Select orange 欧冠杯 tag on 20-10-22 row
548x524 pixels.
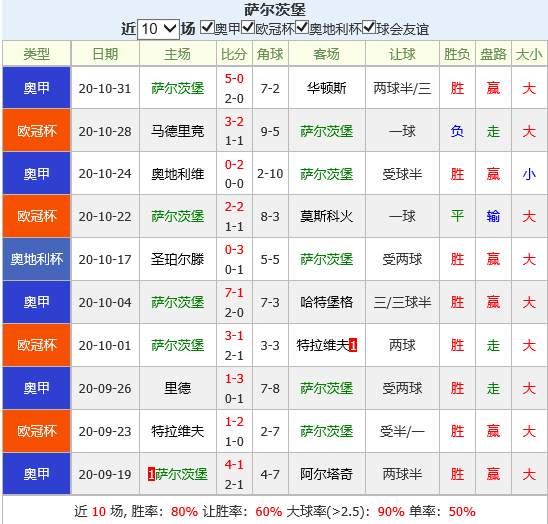pyautogui.click(x=37, y=216)
